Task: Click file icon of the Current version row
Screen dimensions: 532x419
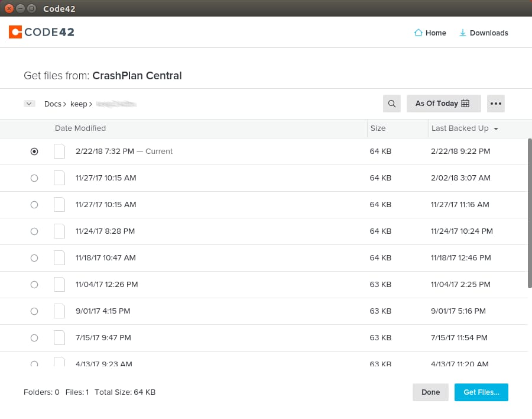Action: tap(59, 152)
